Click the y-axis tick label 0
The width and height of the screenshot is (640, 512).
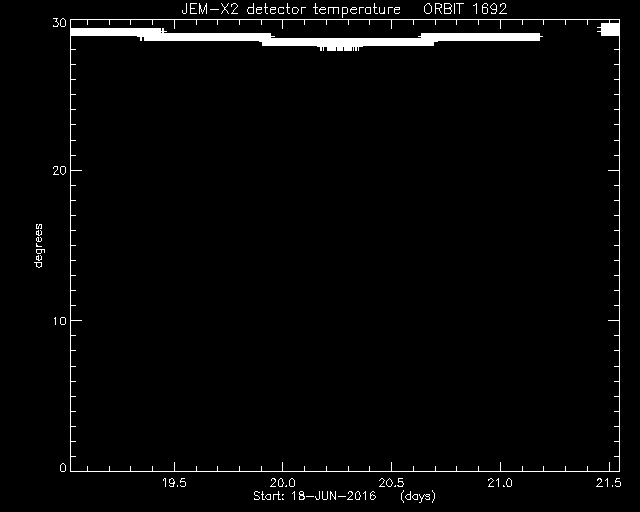pos(63,467)
